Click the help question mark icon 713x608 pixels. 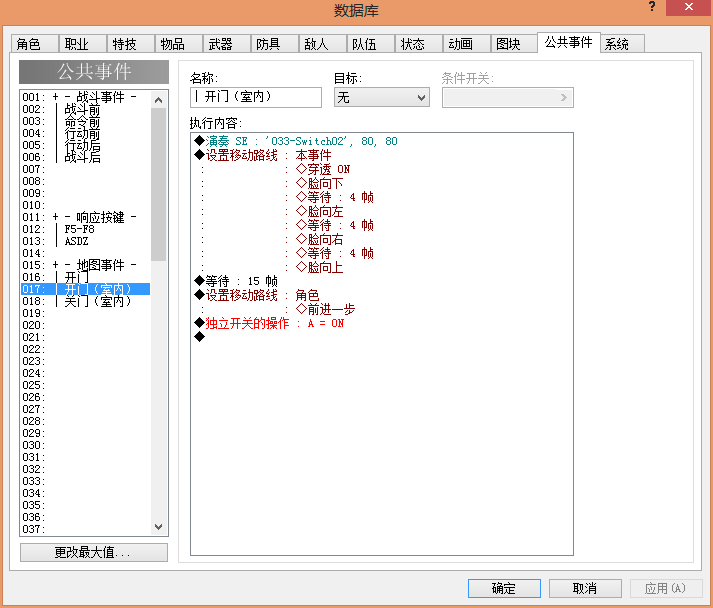click(652, 7)
